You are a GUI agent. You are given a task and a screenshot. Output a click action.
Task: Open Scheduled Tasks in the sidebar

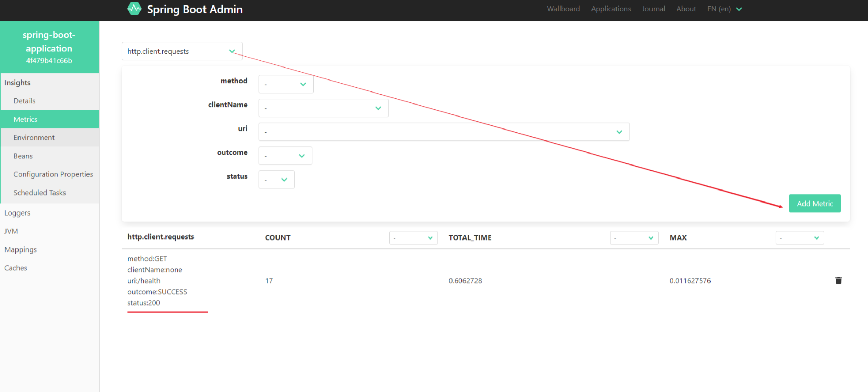(x=50, y=193)
